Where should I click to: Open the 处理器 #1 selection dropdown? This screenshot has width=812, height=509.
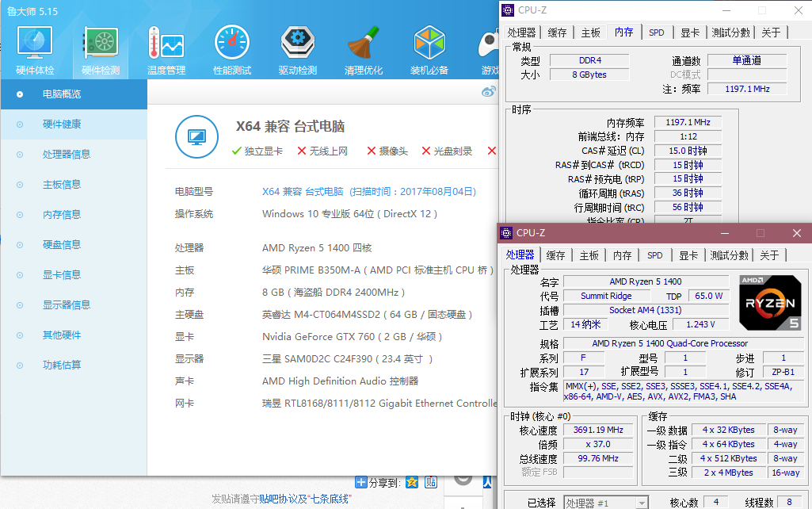click(x=604, y=503)
